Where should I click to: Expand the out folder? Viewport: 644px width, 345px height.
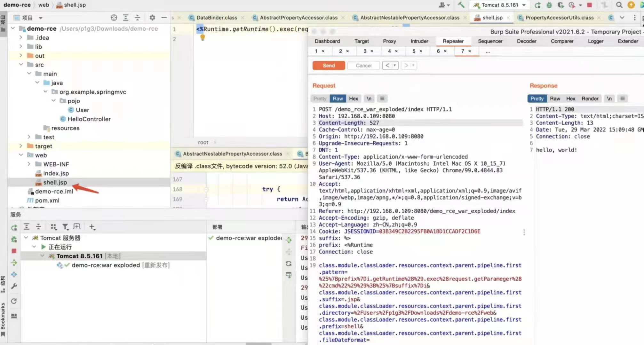(21, 55)
